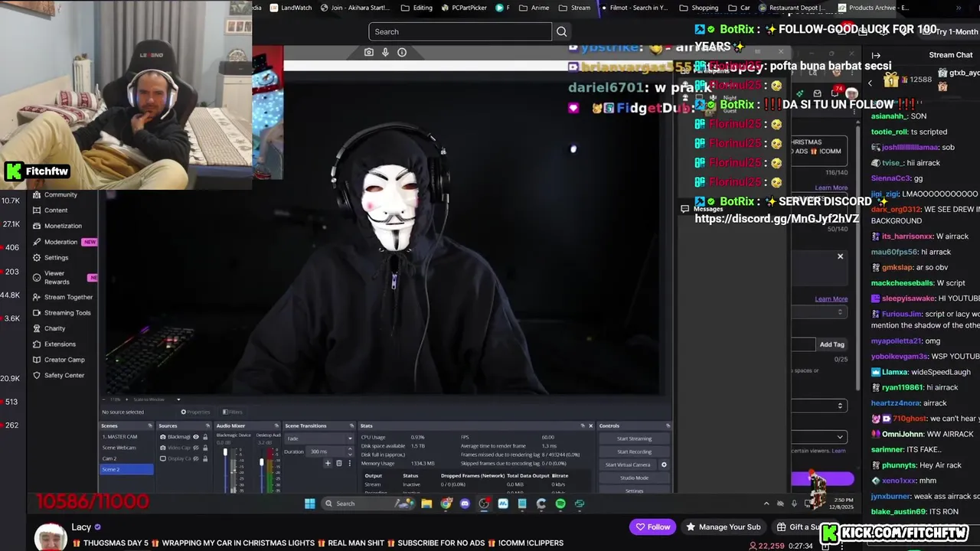
Task: Click the Kick Follow button
Action: [x=652, y=527]
